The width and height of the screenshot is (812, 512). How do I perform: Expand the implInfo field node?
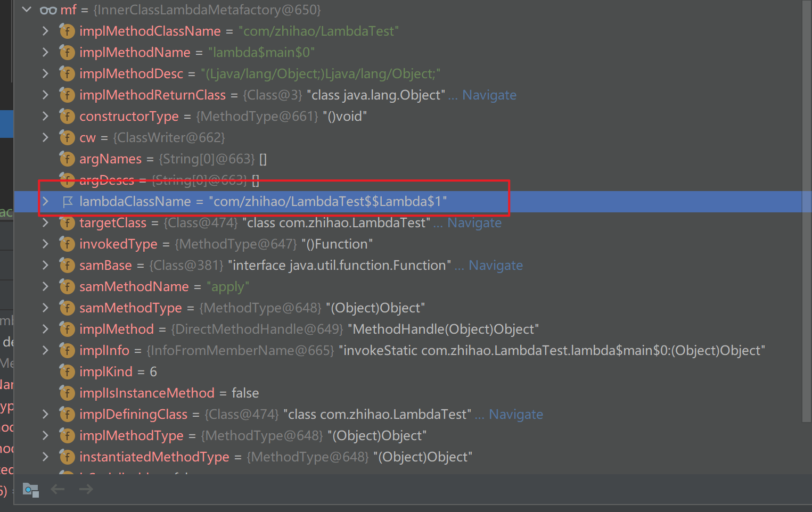[x=46, y=351]
